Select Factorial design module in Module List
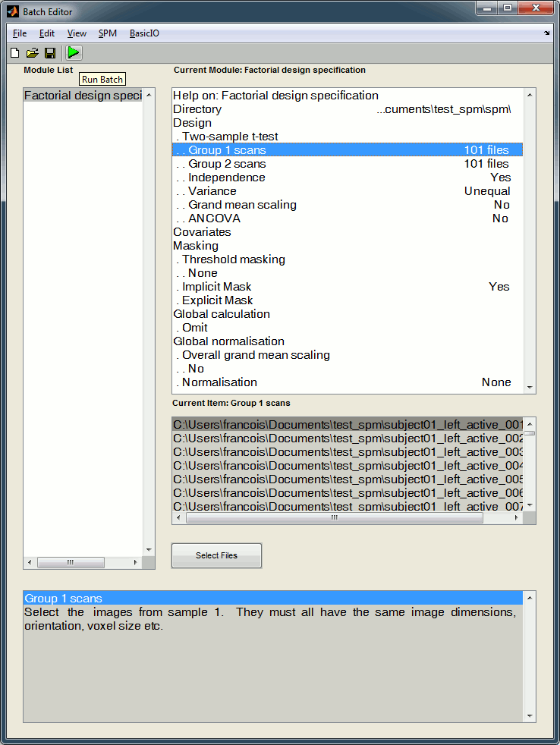Screen dimensions: 560x745 pos(83,96)
